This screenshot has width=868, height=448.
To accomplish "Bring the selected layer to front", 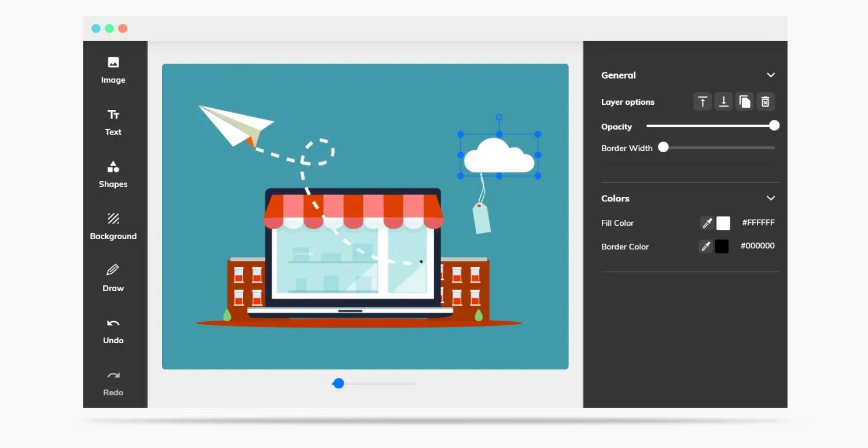I will tap(703, 101).
